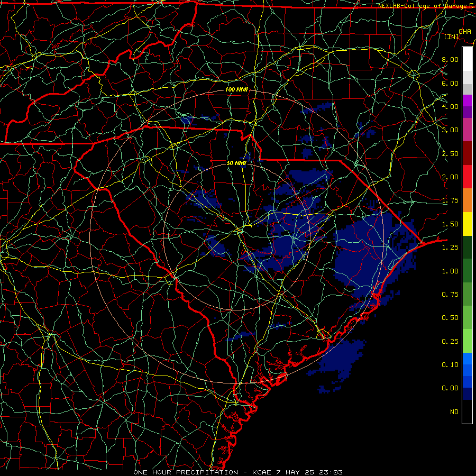Click the 2.50 legend value
The image size is (476, 476).
click(450, 153)
